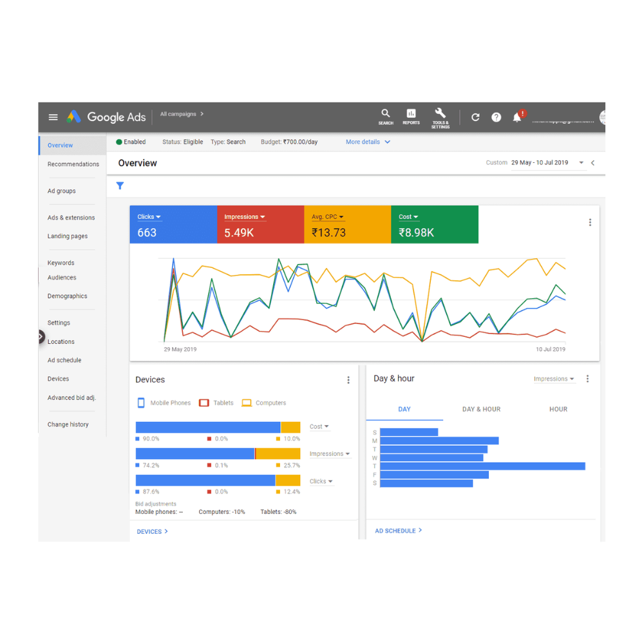Open the DEVICES link

point(153,531)
